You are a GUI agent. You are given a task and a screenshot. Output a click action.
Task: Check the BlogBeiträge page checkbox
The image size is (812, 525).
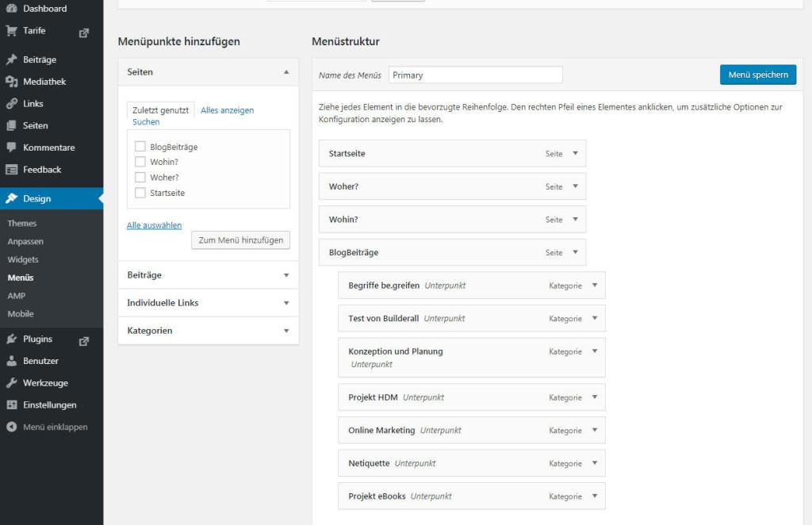tap(140, 147)
